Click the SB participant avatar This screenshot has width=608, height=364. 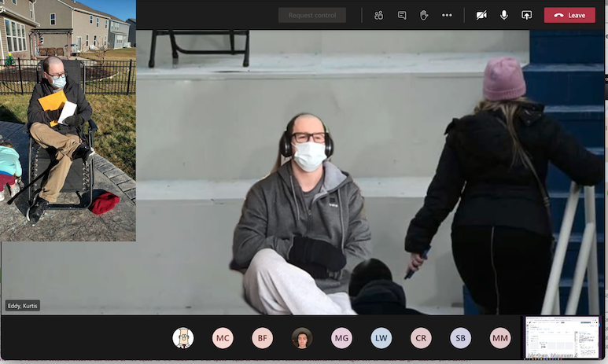[461, 338]
